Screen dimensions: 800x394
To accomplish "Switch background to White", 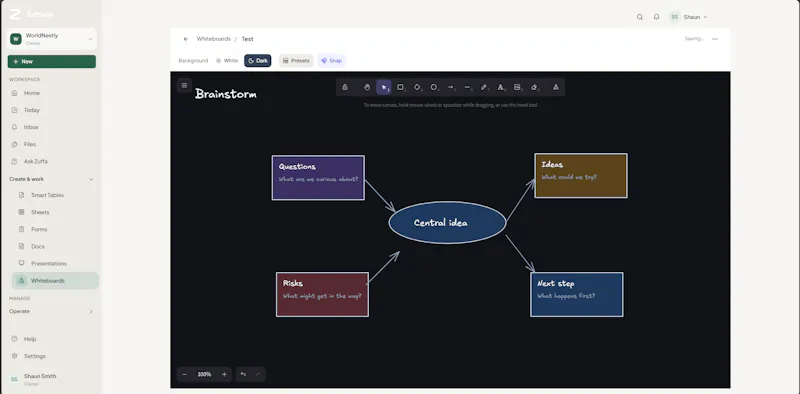I will pyautogui.click(x=227, y=61).
